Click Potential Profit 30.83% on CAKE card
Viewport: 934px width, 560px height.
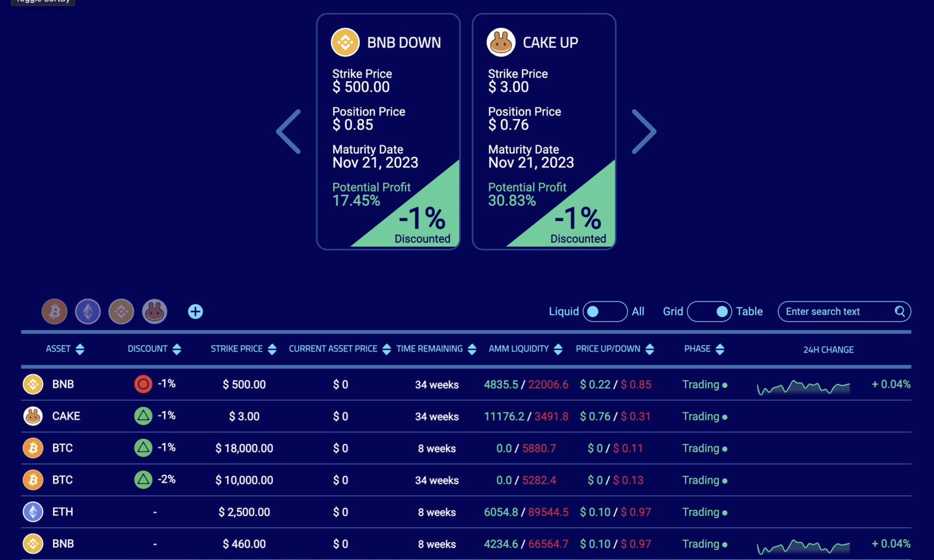pyautogui.click(x=527, y=194)
